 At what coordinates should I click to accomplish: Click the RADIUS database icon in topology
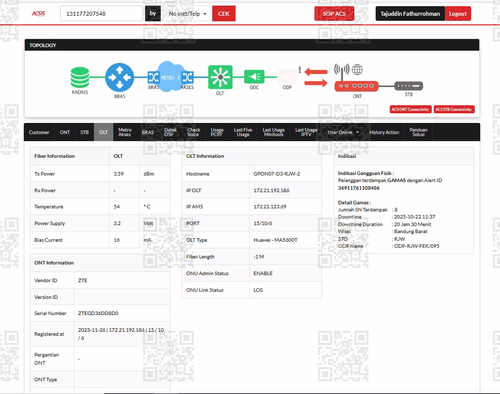tap(80, 77)
